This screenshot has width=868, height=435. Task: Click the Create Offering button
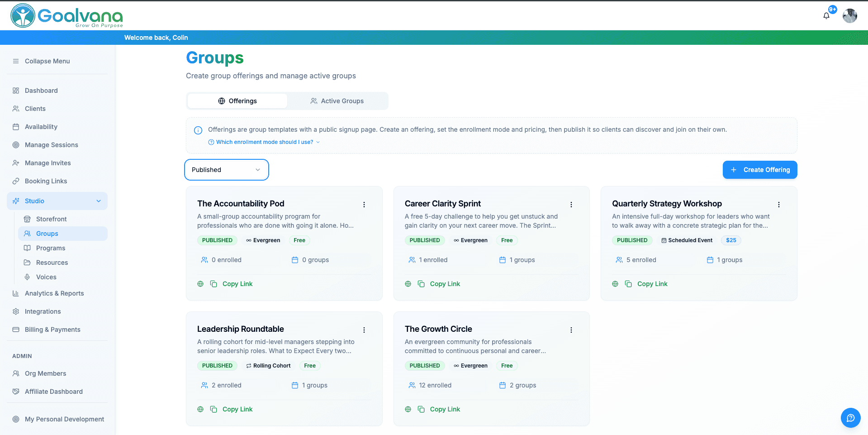coord(759,169)
